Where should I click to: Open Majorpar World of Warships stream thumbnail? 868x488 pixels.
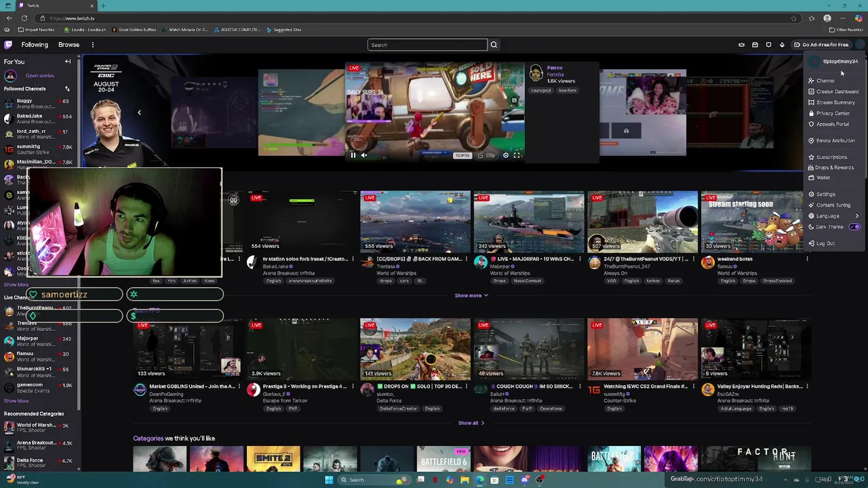[528, 222]
